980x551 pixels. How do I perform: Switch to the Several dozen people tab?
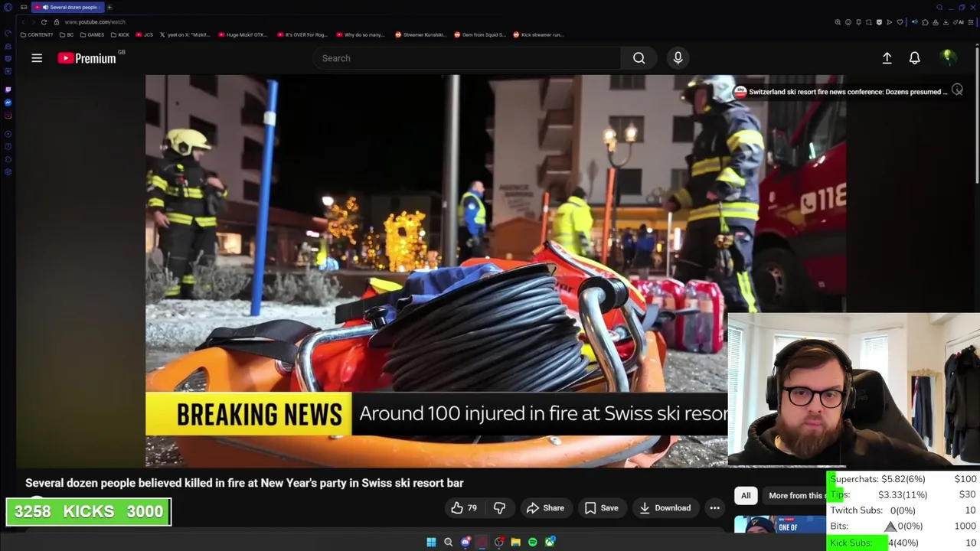[67, 7]
